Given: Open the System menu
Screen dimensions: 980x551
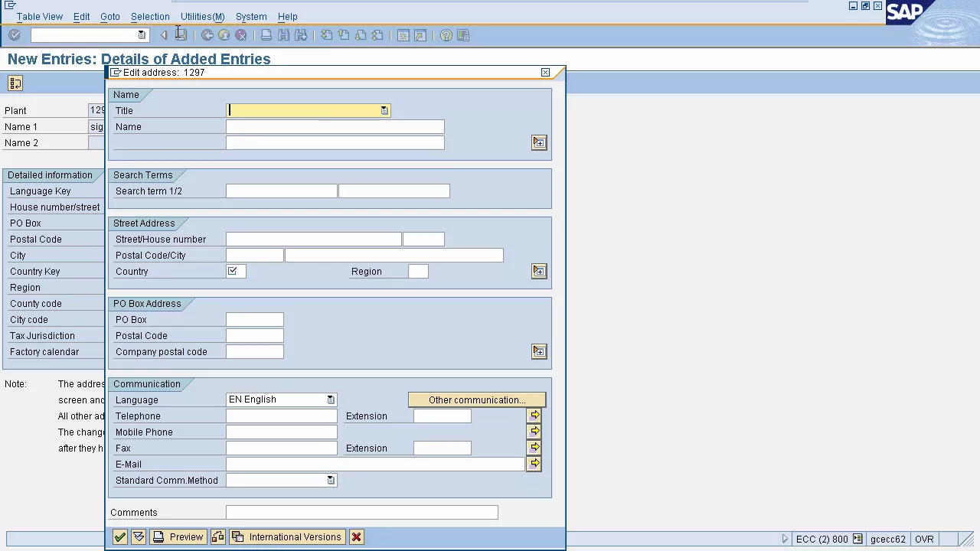Looking at the screenshot, I should click(251, 16).
